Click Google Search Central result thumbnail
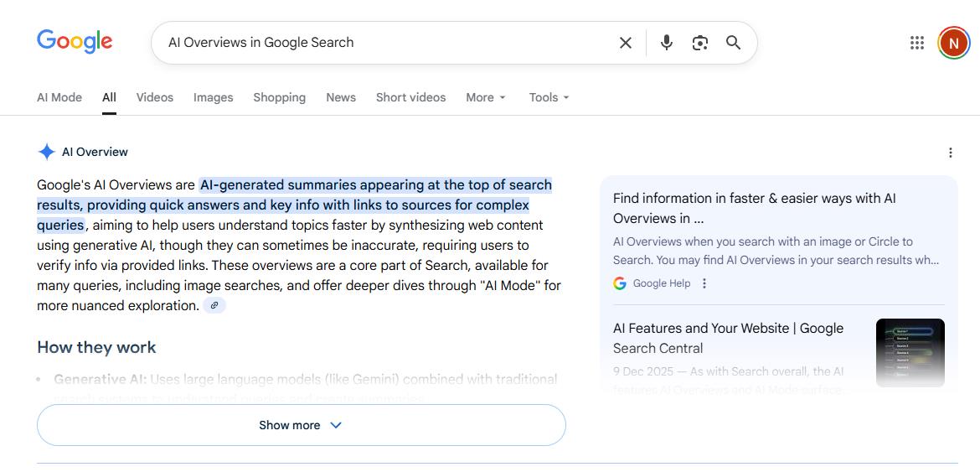Viewport: 980px width, 472px height. coord(910,353)
